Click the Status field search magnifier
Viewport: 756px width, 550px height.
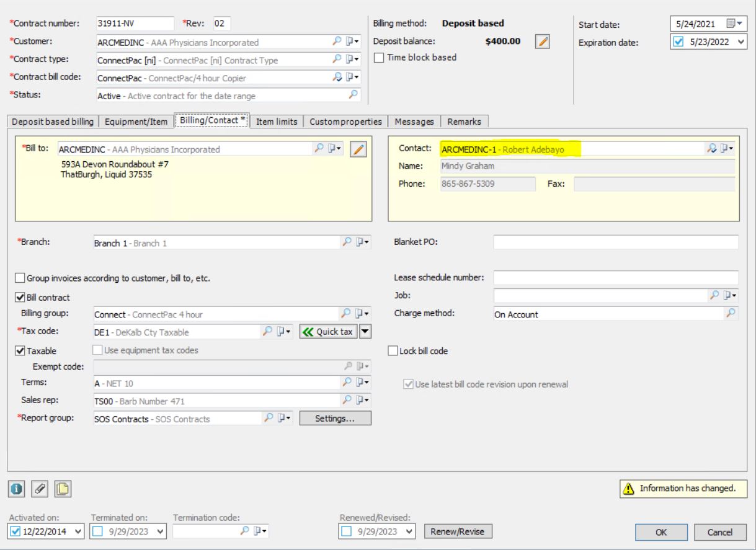[353, 95]
